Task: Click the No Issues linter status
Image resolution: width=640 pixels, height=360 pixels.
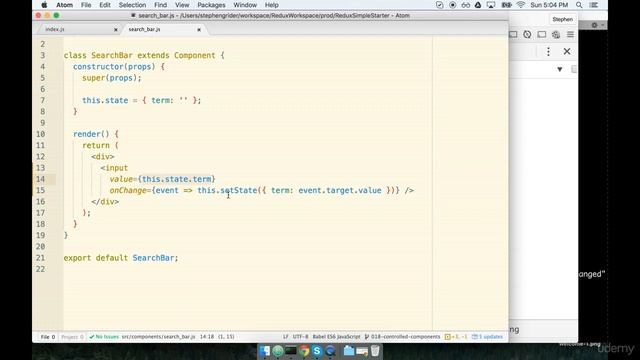Action: pyautogui.click(x=104, y=337)
